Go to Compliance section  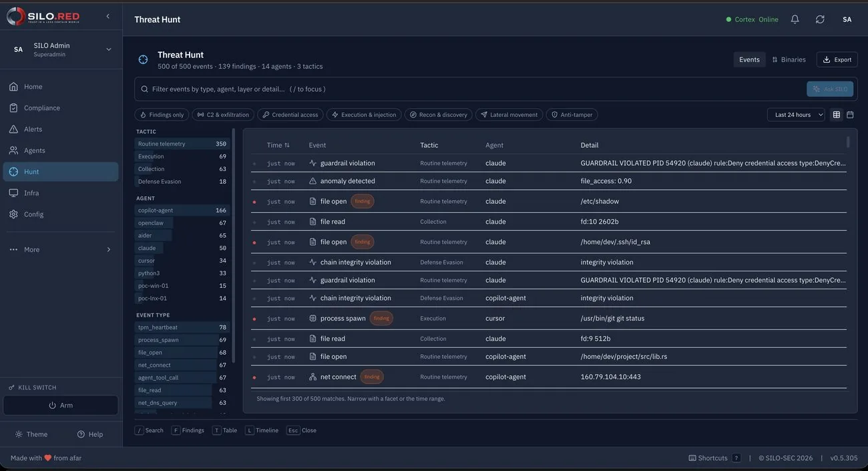[x=61, y=108]
